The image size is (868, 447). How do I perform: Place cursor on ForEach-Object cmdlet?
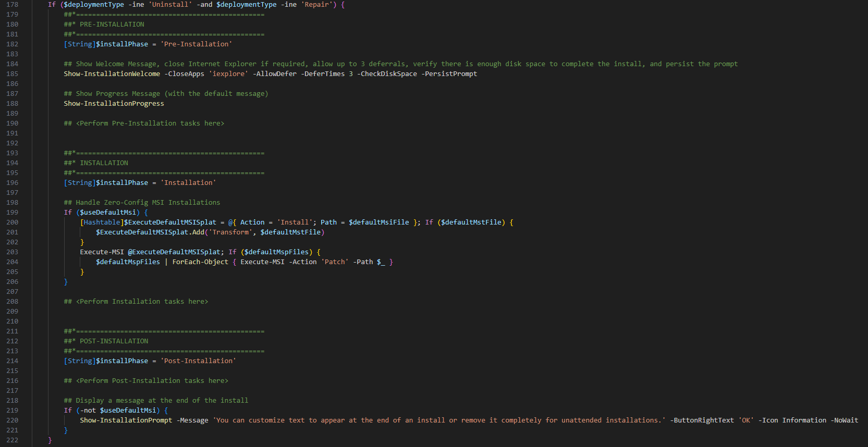coord(200,262)
